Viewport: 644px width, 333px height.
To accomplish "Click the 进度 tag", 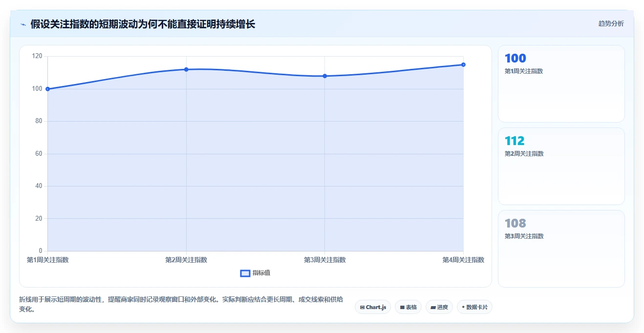I will pyautogui.click(x=439, y=307).
